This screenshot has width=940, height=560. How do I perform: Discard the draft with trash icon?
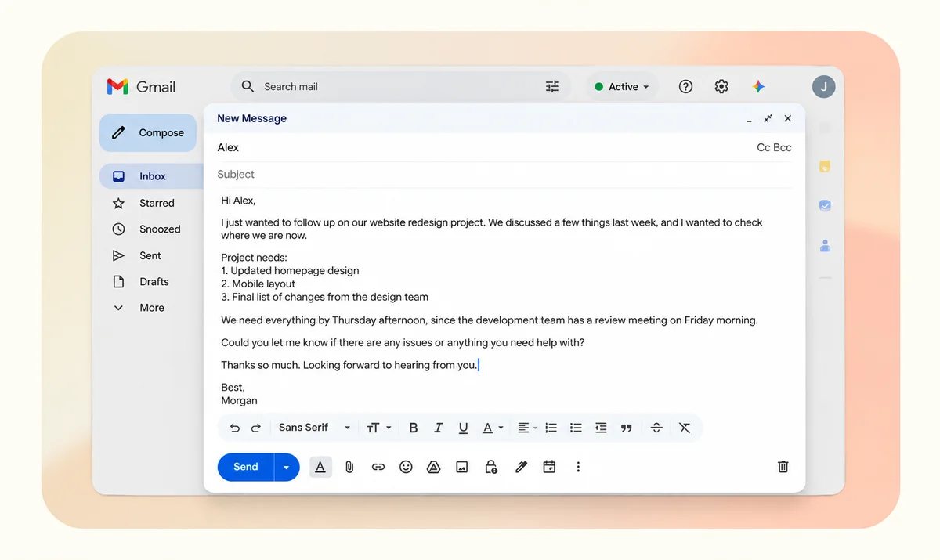click(783, 467)
